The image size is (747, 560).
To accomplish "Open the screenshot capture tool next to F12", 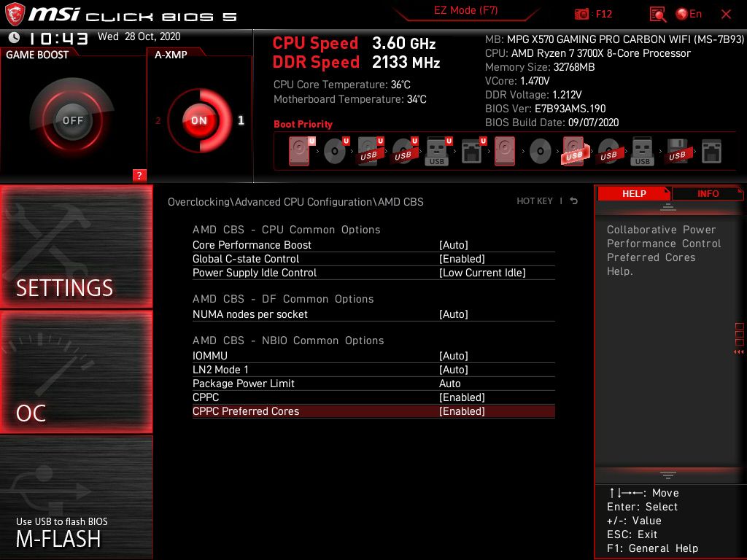I will click(581, 14).
